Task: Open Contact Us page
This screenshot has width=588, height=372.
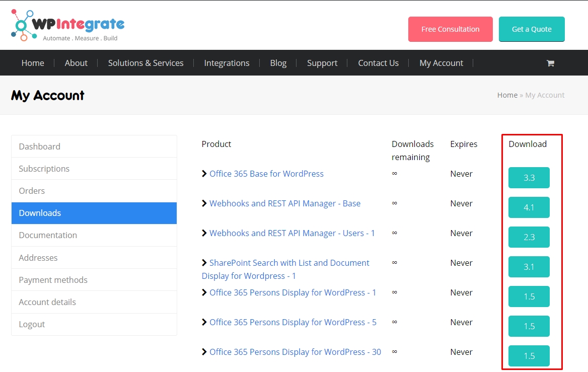Action: 379,63
